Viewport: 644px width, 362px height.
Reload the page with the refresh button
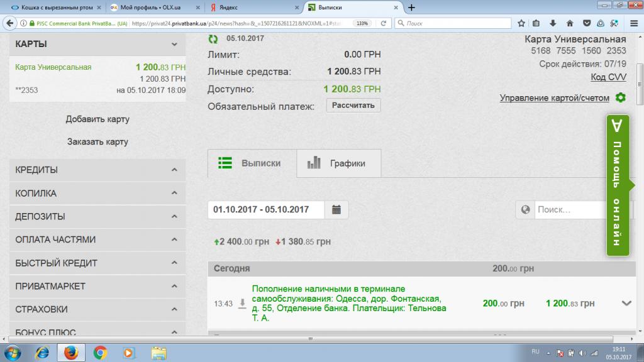coord(383,23)
